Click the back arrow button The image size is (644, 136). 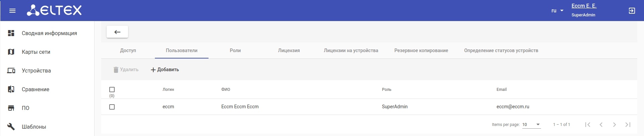click(117, 32)
